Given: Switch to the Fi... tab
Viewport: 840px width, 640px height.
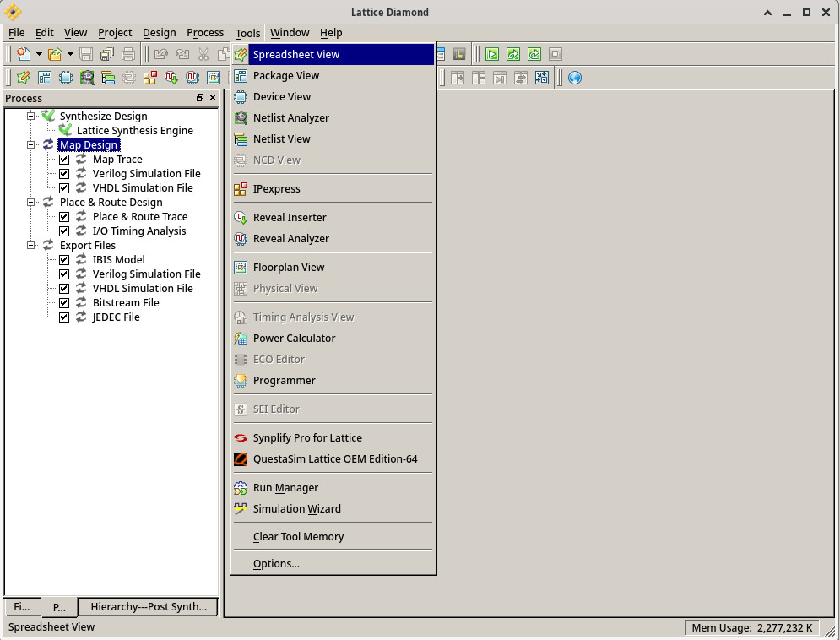Looking at the screenshot, I should click(x=22, y=607).
